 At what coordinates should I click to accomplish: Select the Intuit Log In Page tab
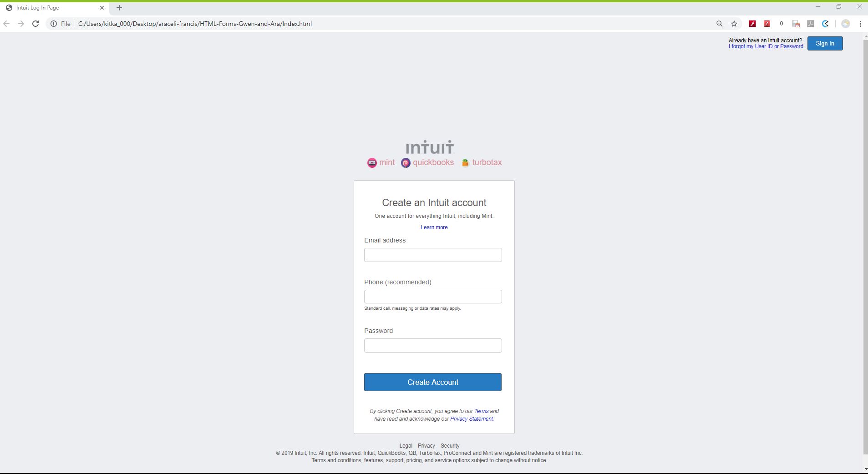(55, 8)
